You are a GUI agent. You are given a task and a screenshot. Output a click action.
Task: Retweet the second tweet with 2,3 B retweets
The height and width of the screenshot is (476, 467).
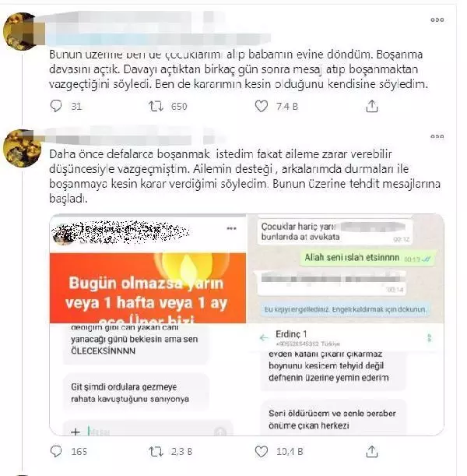tap(156, 452)
